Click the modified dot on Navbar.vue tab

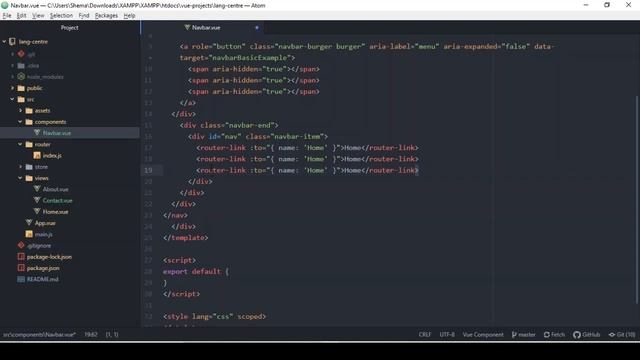pos(257,27)
